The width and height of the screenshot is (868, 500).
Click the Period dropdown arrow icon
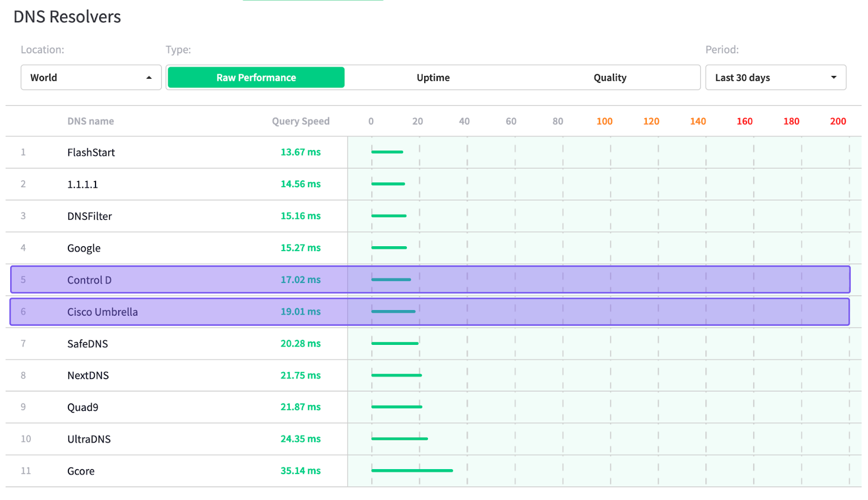833,78
